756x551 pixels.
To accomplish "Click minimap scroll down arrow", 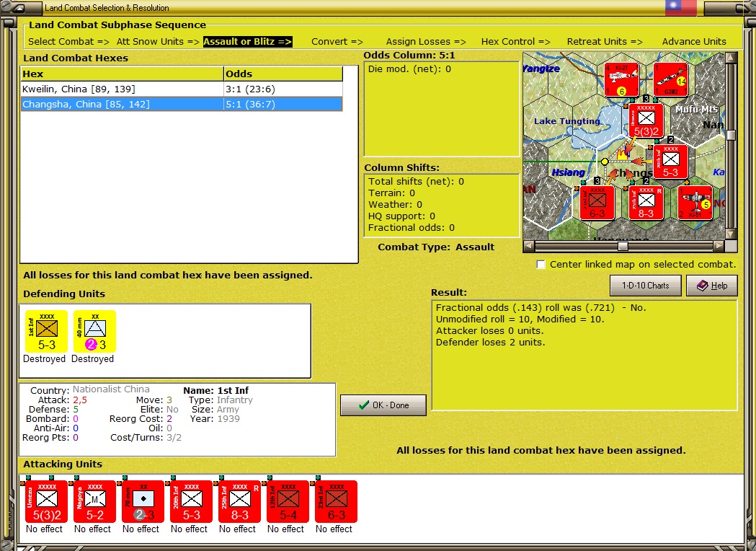I will point(731,234).
